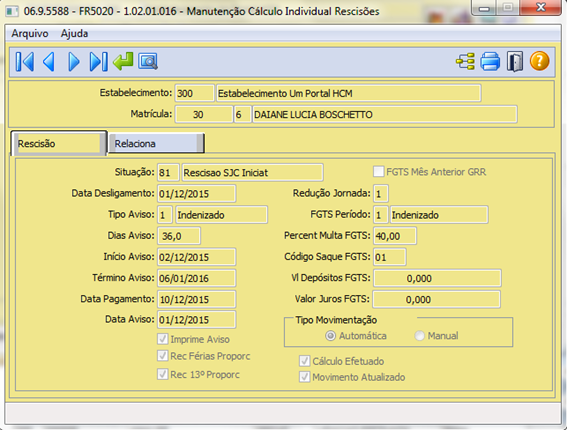Click the hierarchy tree icon
The height and width of the screenshot is (430, 567).
click(x=465, y=61)
